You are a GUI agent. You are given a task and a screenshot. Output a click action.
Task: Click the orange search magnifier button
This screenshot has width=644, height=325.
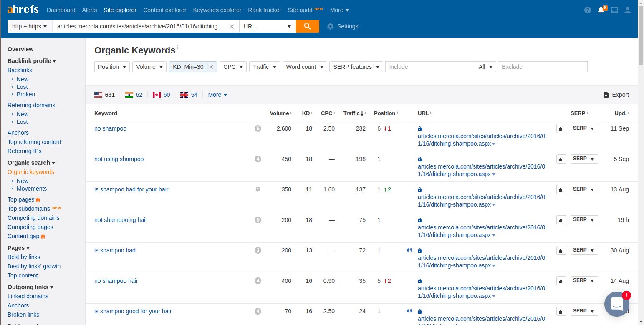pos(308,26)
